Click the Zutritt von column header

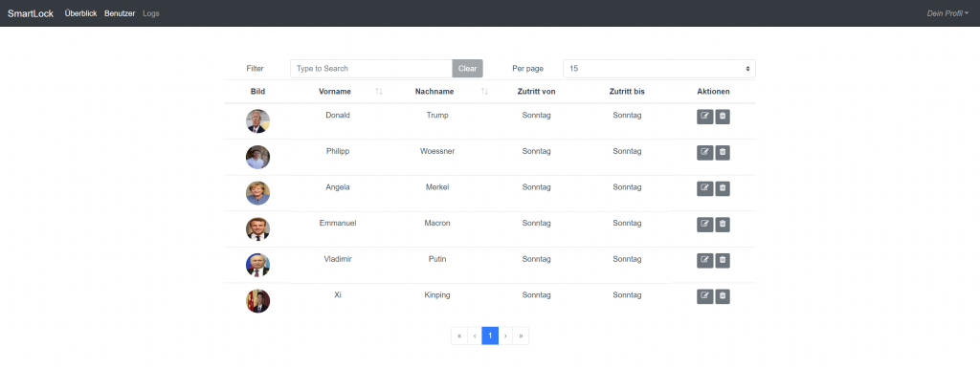coord(536,92)
